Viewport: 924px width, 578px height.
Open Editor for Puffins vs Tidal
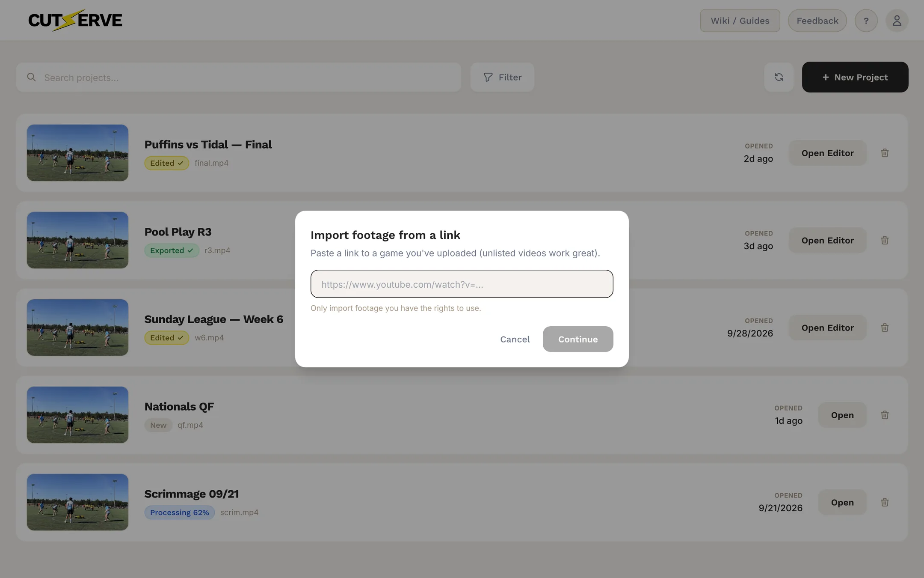pyautogui.click(x=828, y=153)
